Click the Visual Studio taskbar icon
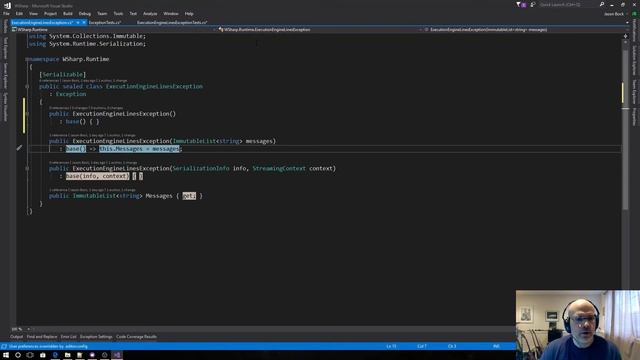This screenshot has height=360, width=640. pos(117,355)
